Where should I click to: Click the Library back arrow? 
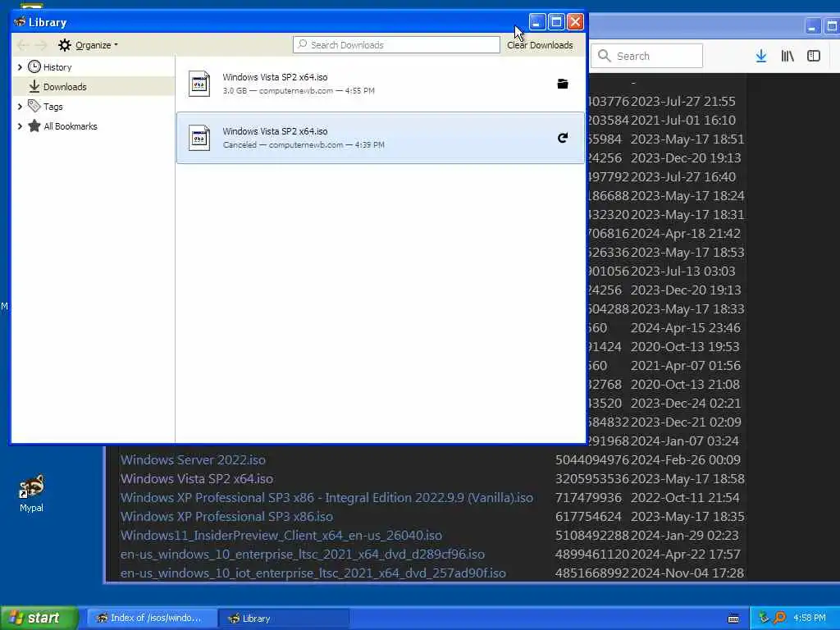(x=22, y=45)
